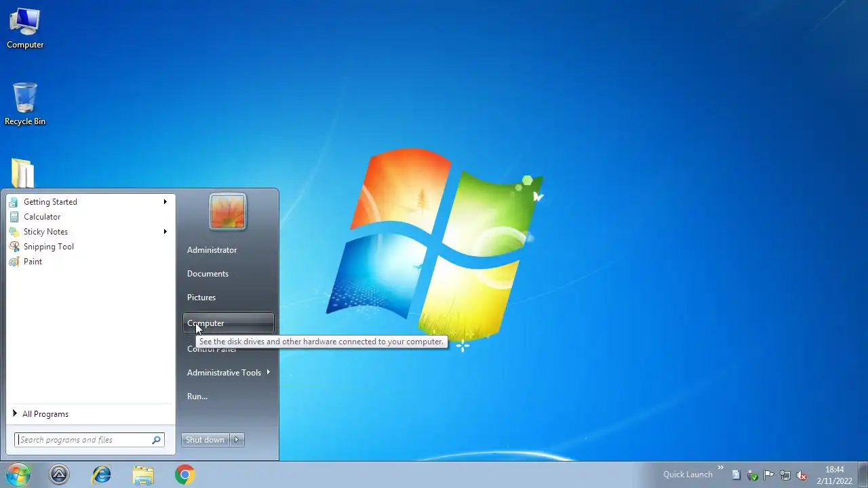The width and height of the screenshot is (868, 488).
Task: Click the overlapping windows tray icon
Action: point(736,475)
